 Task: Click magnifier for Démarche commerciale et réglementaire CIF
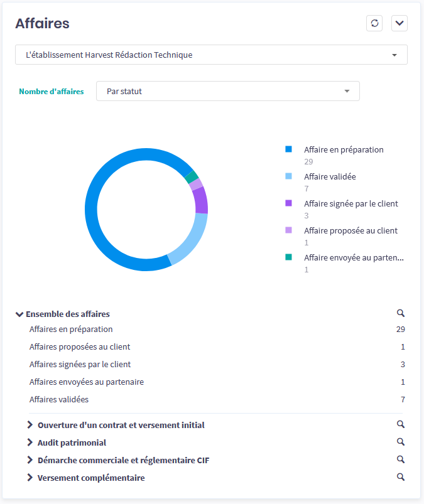coord(400,459)
